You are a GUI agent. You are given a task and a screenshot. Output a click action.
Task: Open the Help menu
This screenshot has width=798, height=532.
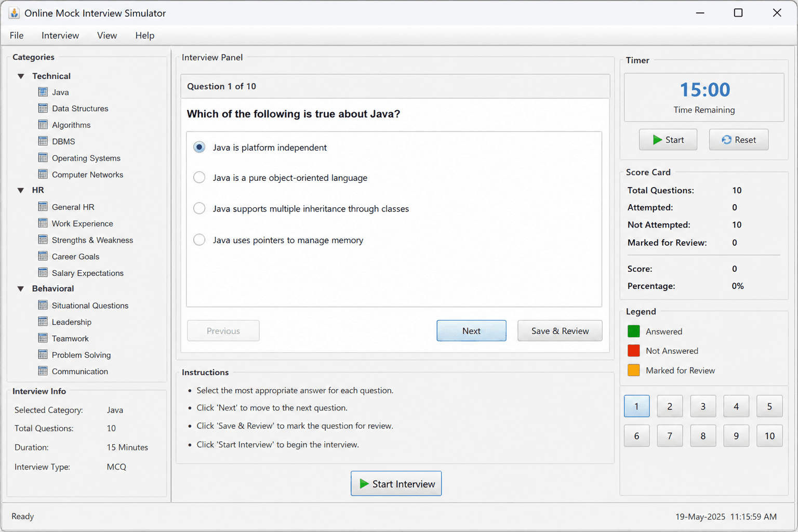point(145,35)
